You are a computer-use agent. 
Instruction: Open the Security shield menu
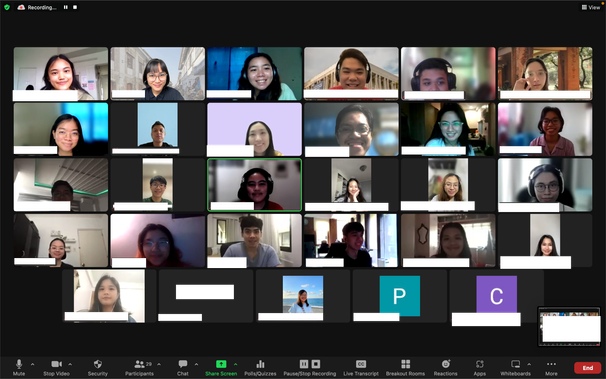click(98, 367)
